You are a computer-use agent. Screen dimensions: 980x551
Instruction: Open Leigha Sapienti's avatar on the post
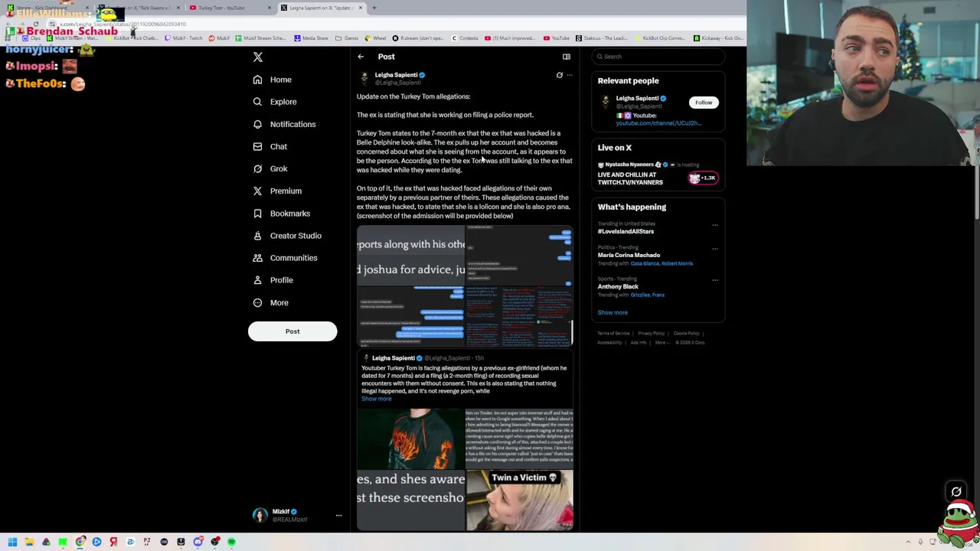(x=364, y=78)
